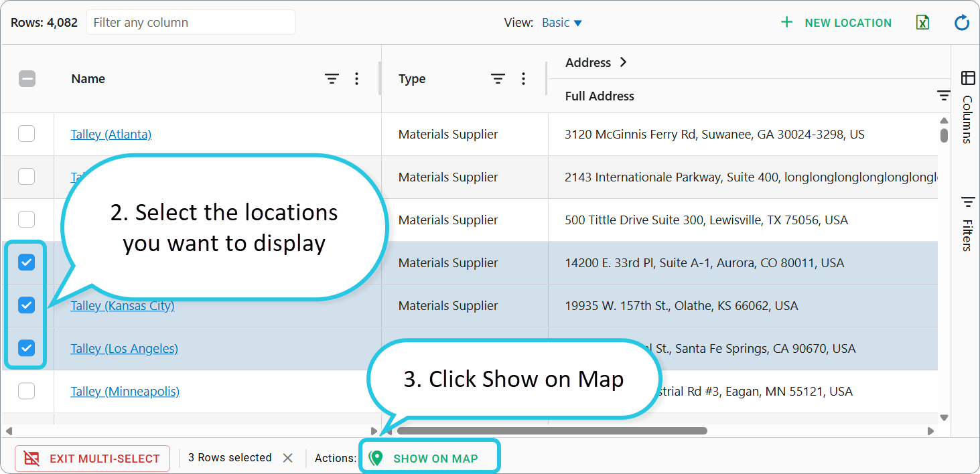Open the Columns side panel

[x=967, y=107]
